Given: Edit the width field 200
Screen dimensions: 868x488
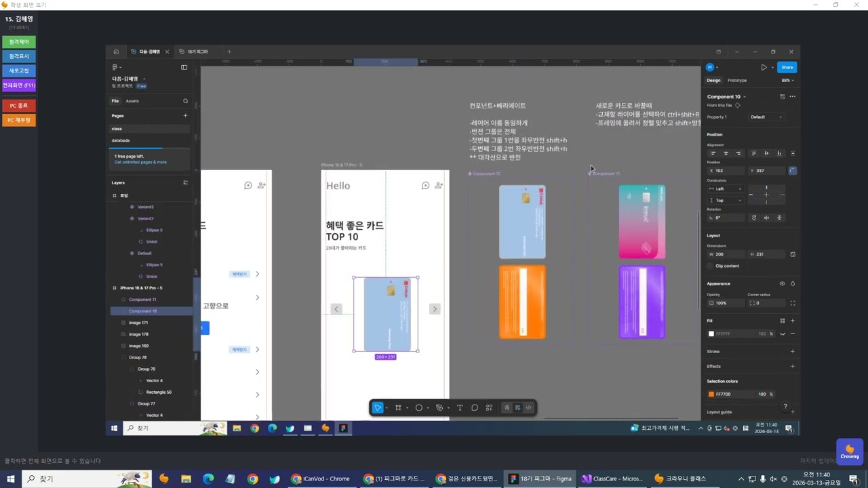Looking at the screenshot, I should pos(726,254).
